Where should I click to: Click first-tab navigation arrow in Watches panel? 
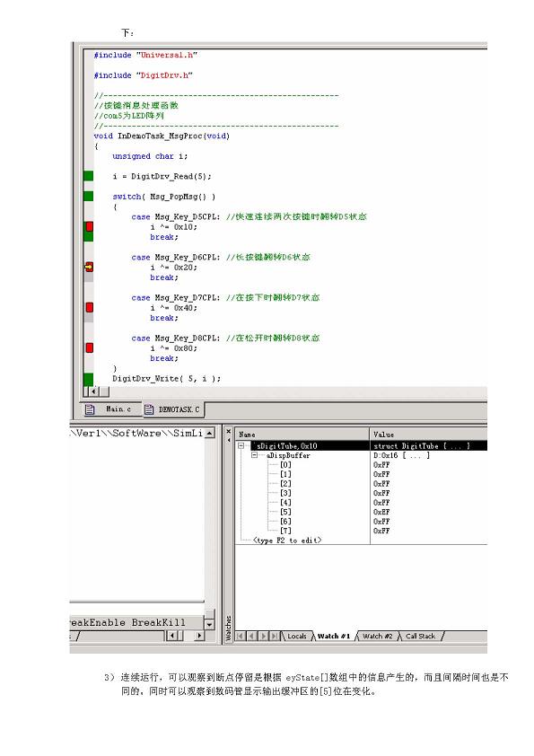coord(241,637)
